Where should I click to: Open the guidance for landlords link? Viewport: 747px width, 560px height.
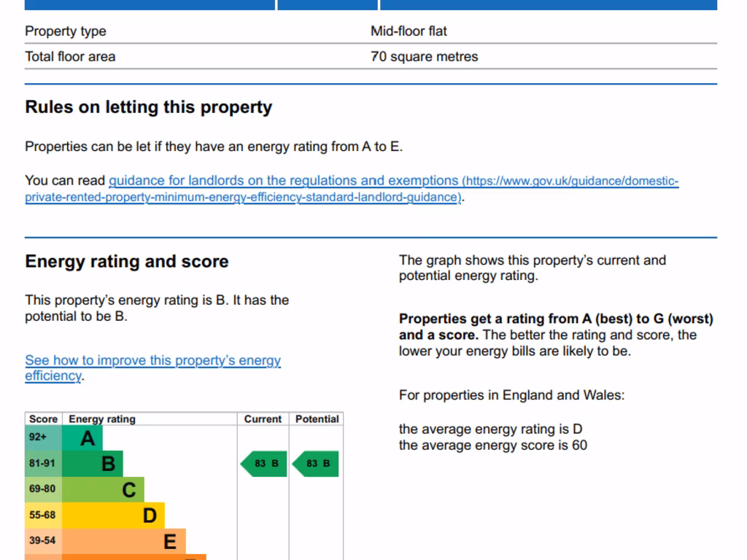(x=283, y=181)
